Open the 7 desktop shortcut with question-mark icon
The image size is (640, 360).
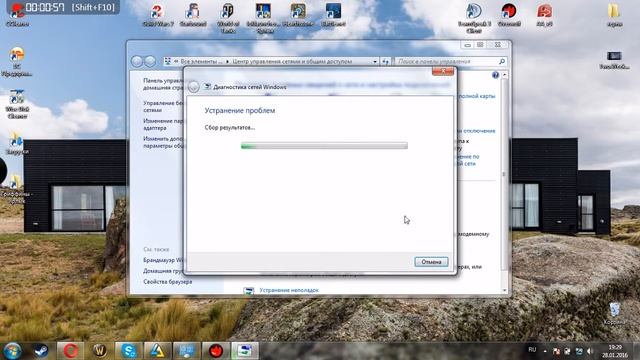click(158, 15)
